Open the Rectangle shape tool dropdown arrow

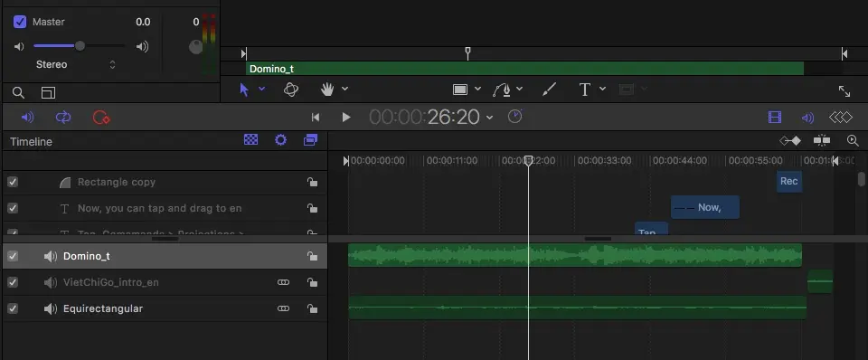click(x=477, y=90)
